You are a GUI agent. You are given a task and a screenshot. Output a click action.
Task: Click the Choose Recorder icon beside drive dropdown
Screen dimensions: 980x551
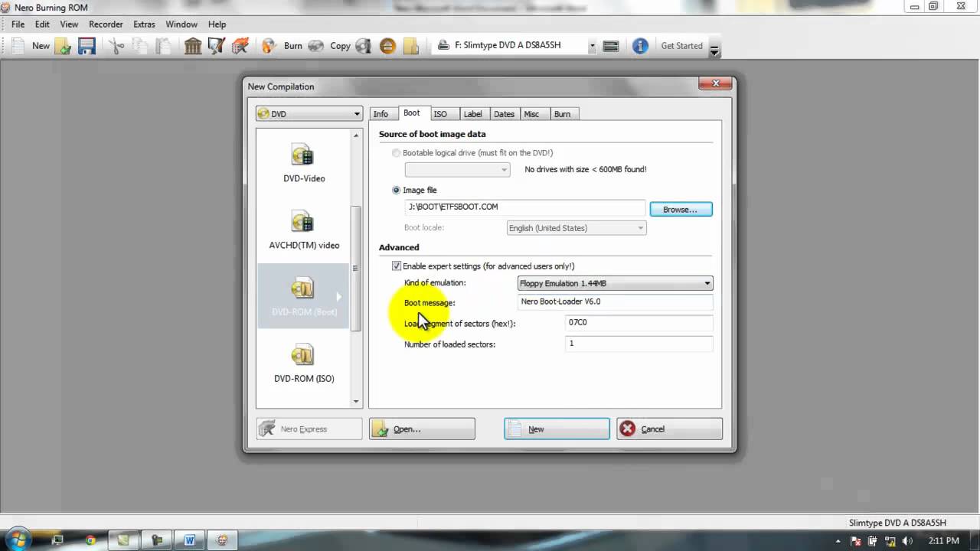(611, 46)
